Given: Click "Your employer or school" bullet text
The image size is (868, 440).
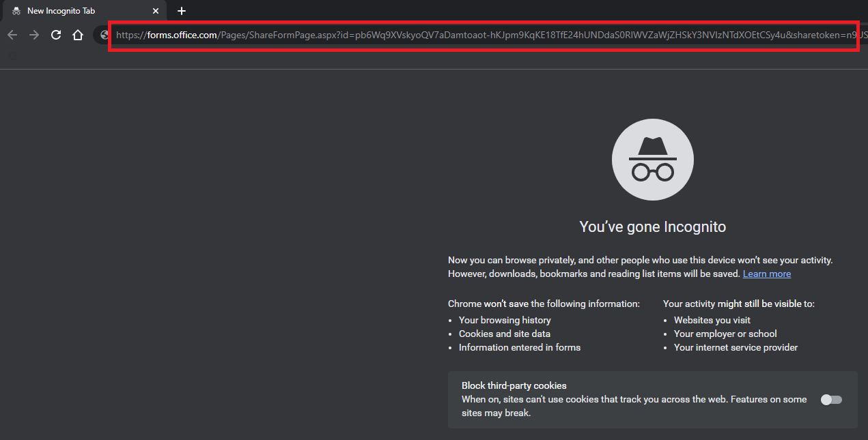Looking at the screenshot, I should (x=725, y=334).
